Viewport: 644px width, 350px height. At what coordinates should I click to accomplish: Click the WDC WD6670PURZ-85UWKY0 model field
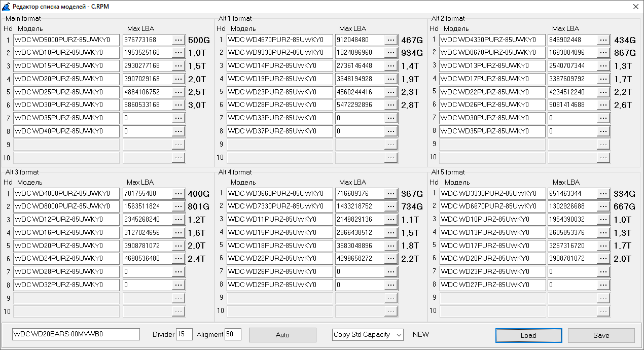492,206
